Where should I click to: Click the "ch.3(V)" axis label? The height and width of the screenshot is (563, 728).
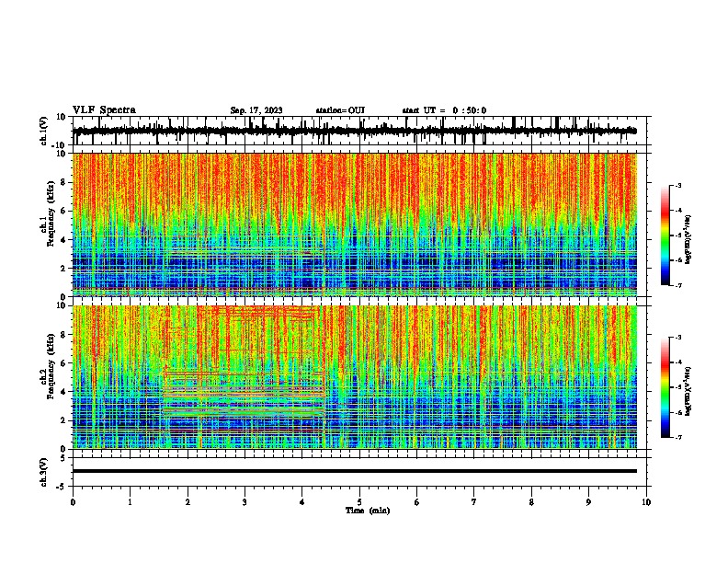pyautogui.click(x=44, y=472)
